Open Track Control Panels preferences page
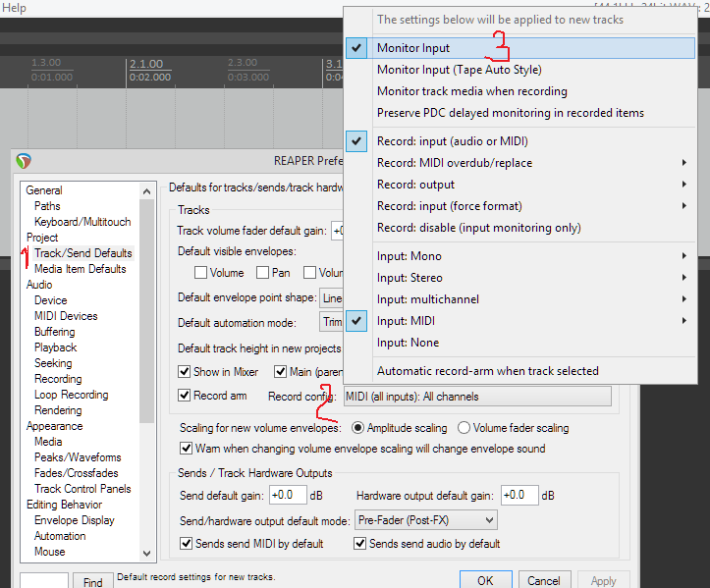The image size is (710, 588). pyautogui.click(x=82, y=489)
